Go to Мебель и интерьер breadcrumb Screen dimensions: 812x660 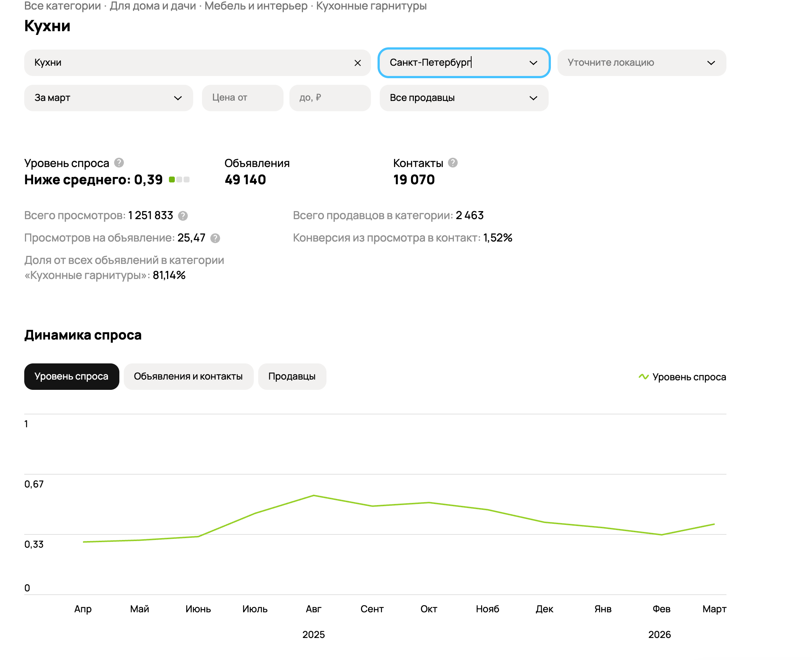(x=256, y=6)
